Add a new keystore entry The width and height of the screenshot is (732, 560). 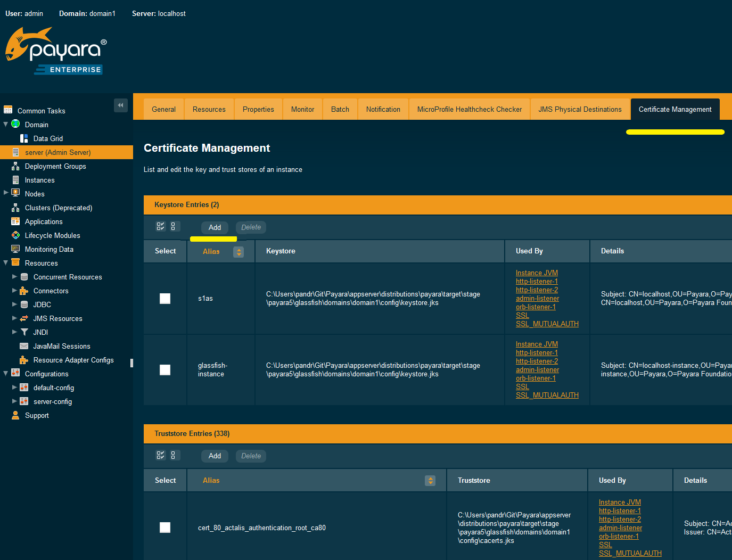click(215, 227)
